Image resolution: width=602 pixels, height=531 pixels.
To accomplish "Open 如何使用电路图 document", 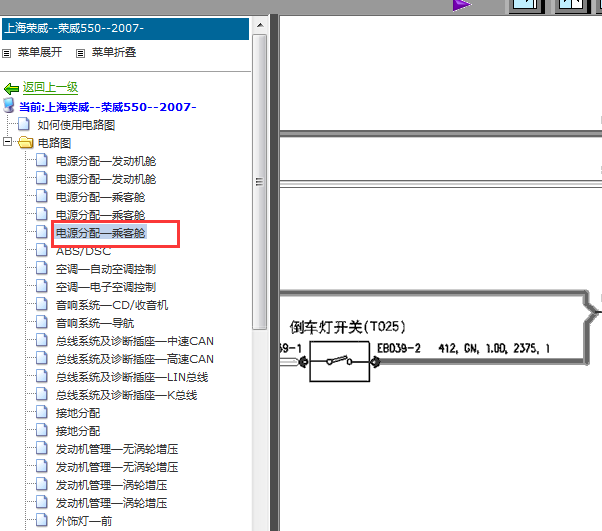I will 76,125.
